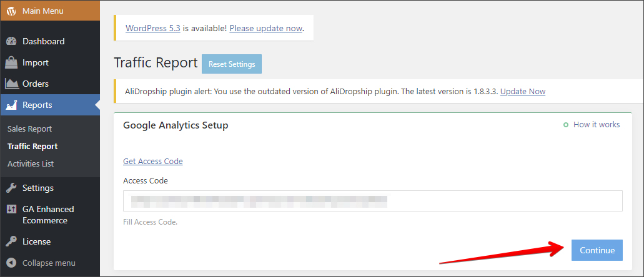This screenshot has height=277, width=644.
Task: Click the Dashboard gauge icon
Action: [x=11, y=41]
